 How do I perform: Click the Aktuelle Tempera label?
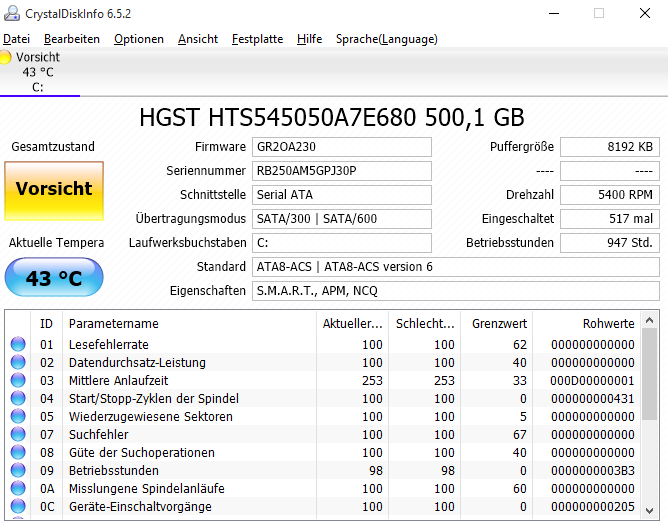[56, 243]
